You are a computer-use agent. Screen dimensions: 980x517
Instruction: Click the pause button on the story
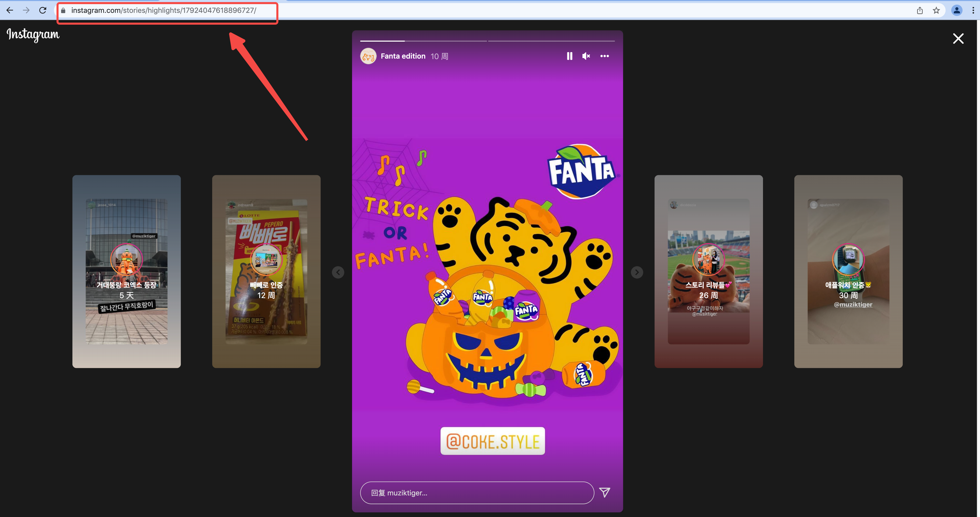(569, 56)
